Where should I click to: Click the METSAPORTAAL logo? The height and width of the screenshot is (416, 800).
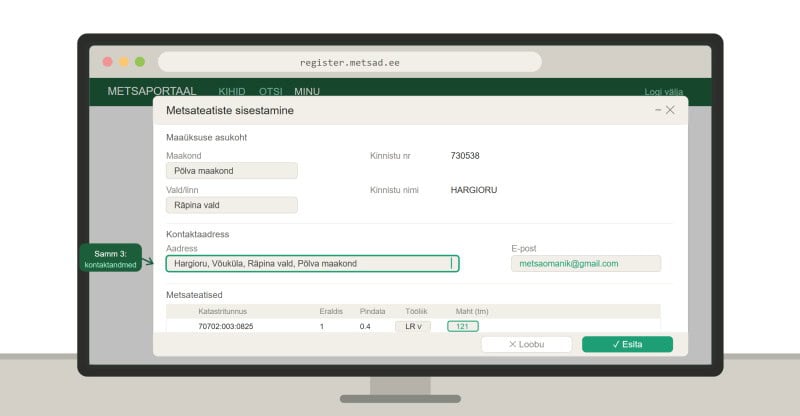coord(152,91)
